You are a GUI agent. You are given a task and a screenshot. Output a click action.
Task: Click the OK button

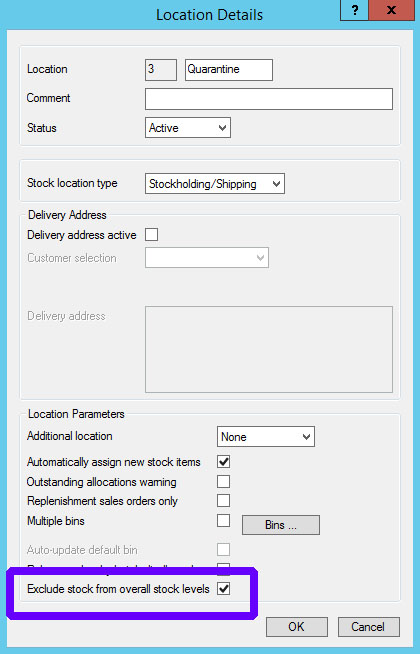(297, 627)
